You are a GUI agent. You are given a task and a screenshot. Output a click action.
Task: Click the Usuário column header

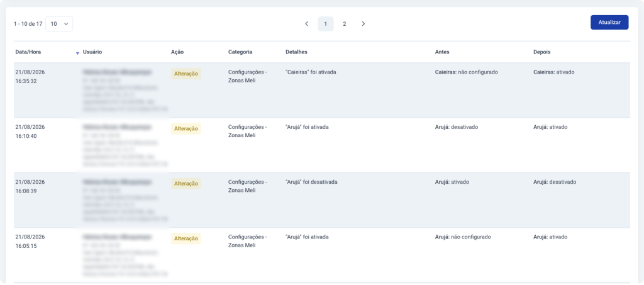92,52
